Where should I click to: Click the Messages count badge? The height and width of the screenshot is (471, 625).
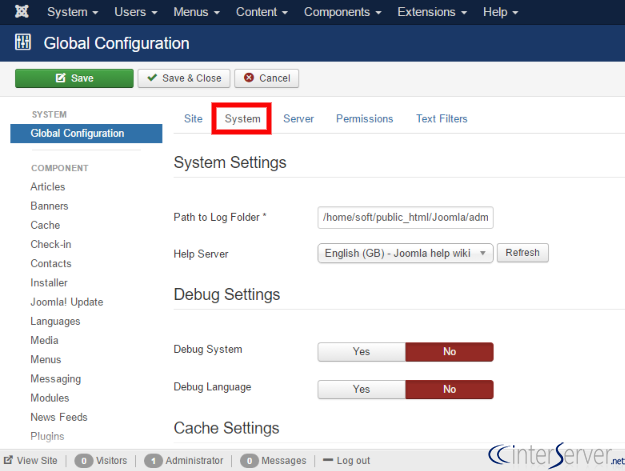249,461
